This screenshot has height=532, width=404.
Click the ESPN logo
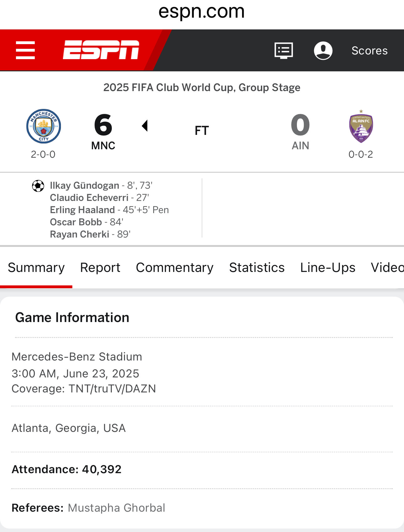(x=101, y=50)
